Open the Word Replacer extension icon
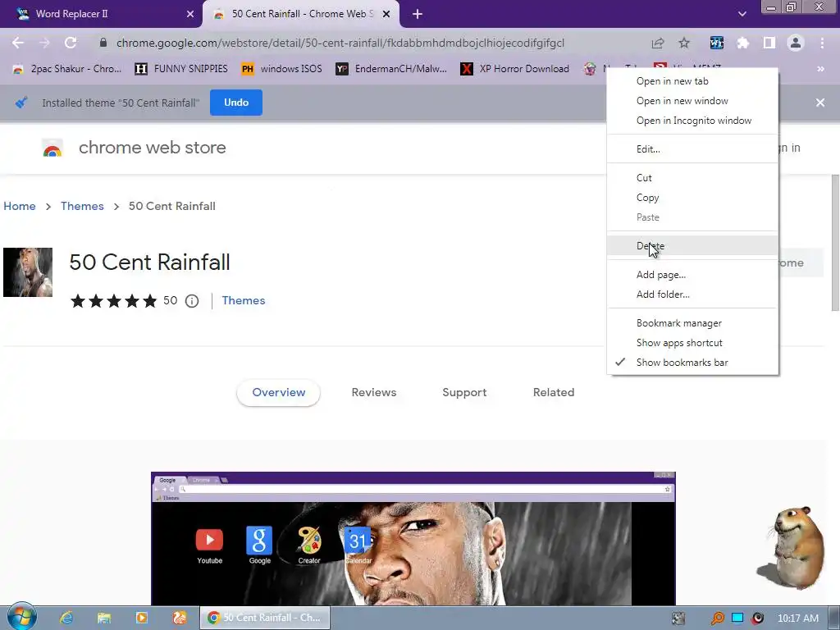Screen dimensions: 840x630 click(716, 43)
